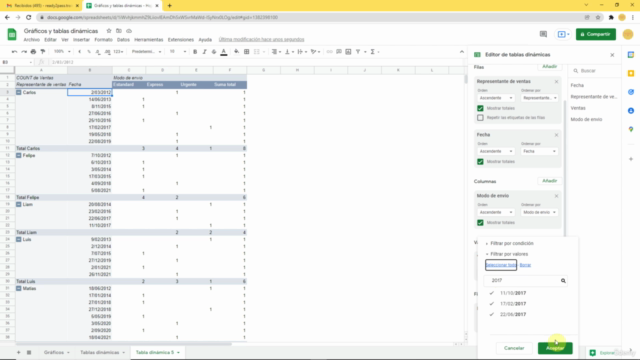Open the text color picker
This screenshot has height=360, width=640.
(x=224, y=52)
